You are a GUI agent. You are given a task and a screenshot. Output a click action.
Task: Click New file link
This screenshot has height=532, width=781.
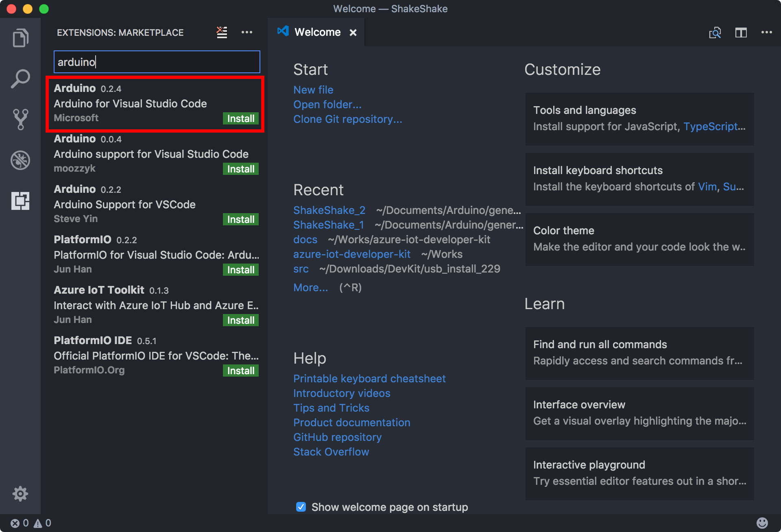pos(313,90)
